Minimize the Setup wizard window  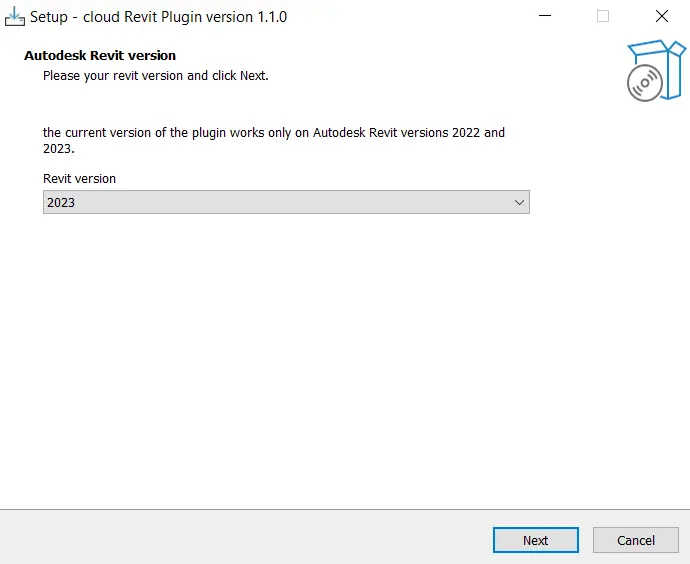pos(545,16)
